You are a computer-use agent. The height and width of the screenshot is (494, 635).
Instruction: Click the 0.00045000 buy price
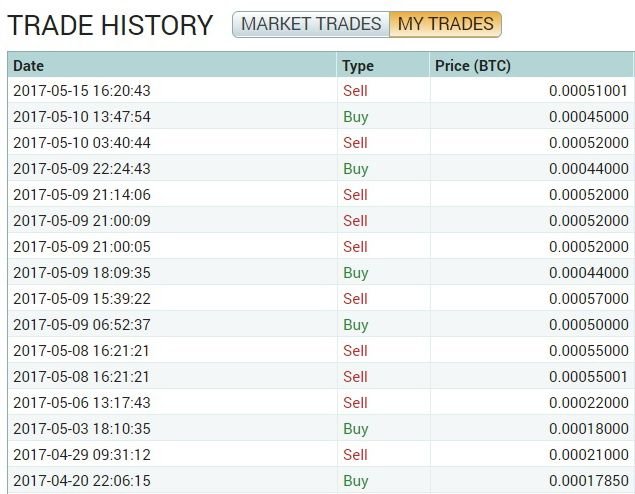(588, 117)
